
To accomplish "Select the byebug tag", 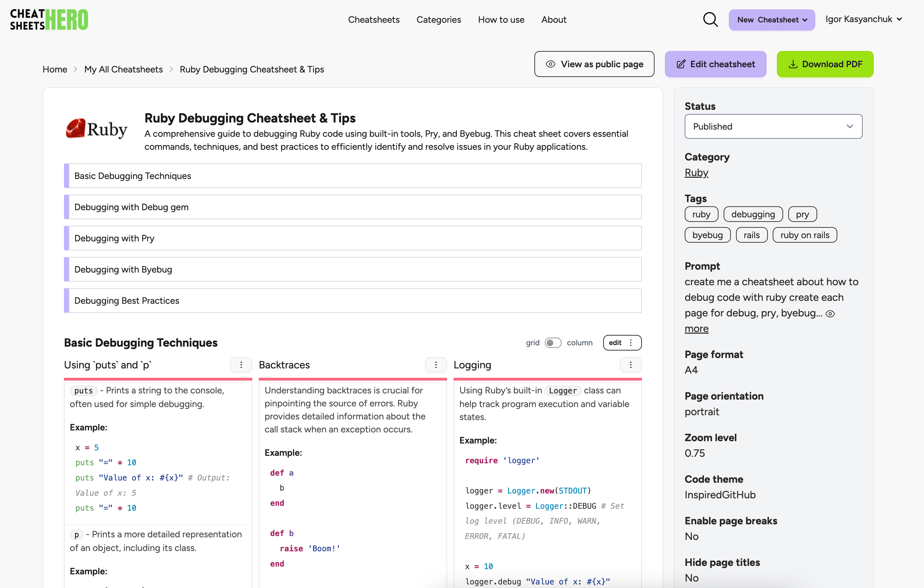I will click(x=707, y=235).
